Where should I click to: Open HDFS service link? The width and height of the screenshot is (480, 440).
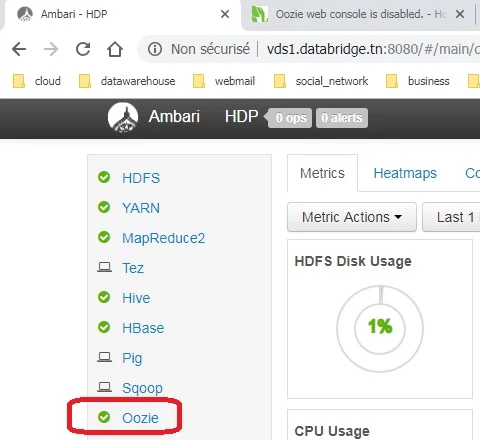(x=141, y=178)
